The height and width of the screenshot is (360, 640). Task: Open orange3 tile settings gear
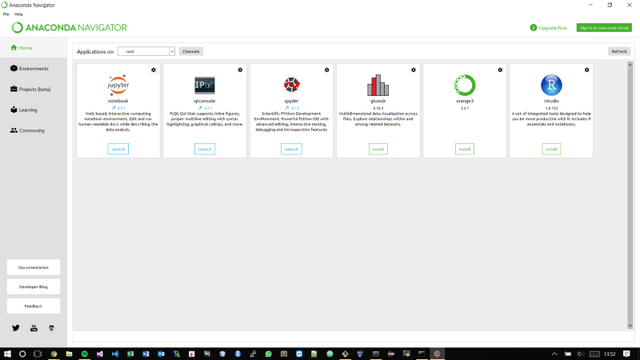pos(500,70)
